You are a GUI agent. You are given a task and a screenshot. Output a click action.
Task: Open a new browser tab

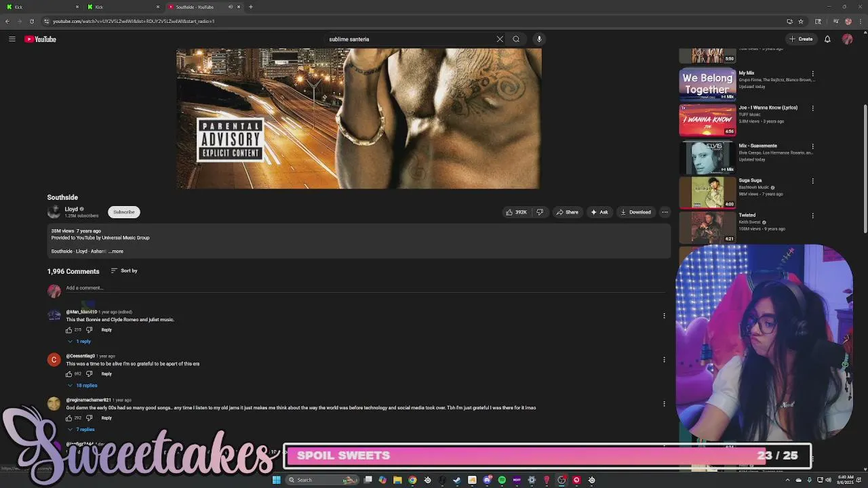click(x=251, y=7)
